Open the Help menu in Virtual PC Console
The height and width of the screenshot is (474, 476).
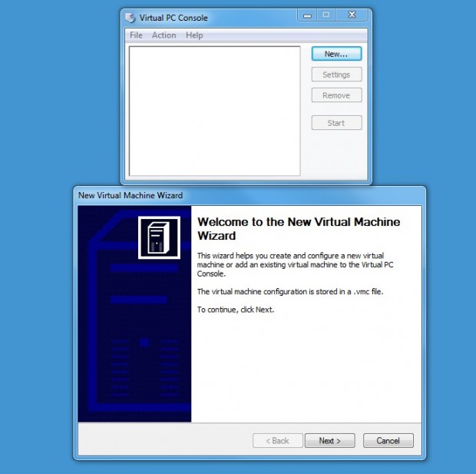point(194,35)
